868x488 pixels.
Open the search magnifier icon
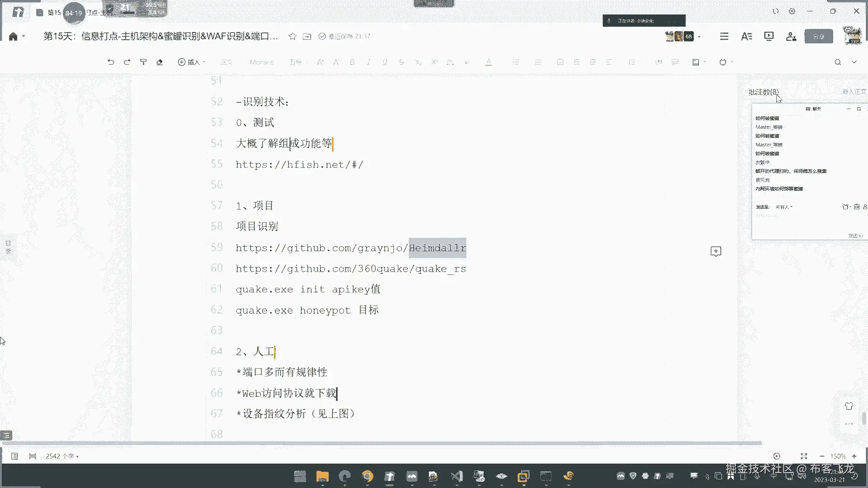[x=838, y=62]
